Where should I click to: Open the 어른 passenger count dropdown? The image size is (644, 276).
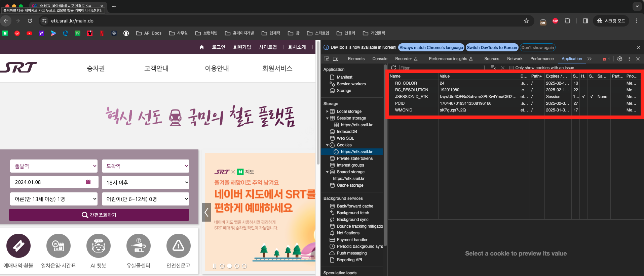pyautogui.click(x=54, y=199)
